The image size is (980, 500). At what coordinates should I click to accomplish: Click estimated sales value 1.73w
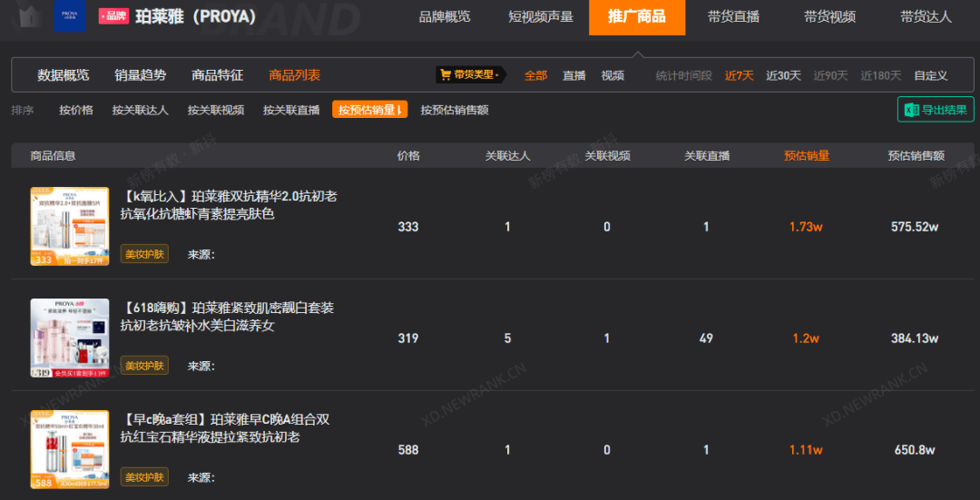click(x=806, y=227)
